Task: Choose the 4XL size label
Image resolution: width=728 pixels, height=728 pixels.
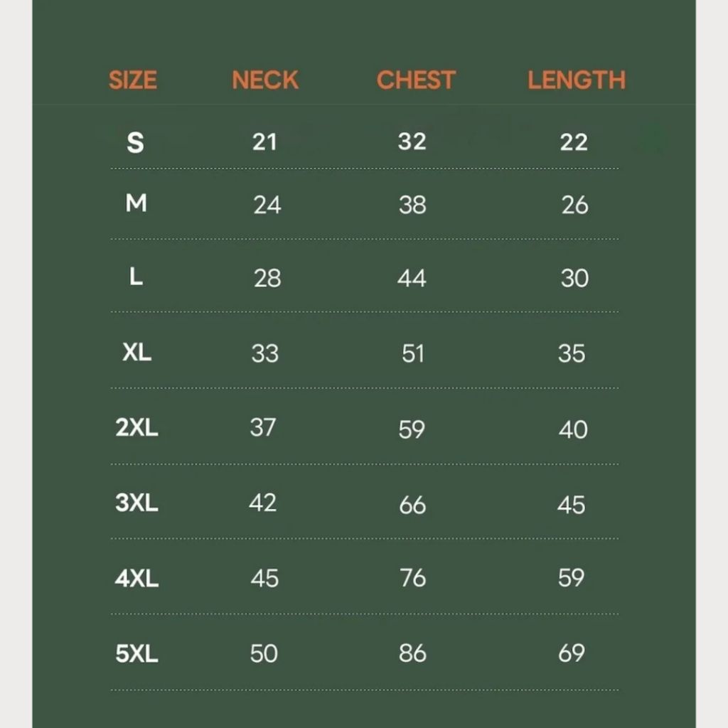Action: tap(136, 579)
